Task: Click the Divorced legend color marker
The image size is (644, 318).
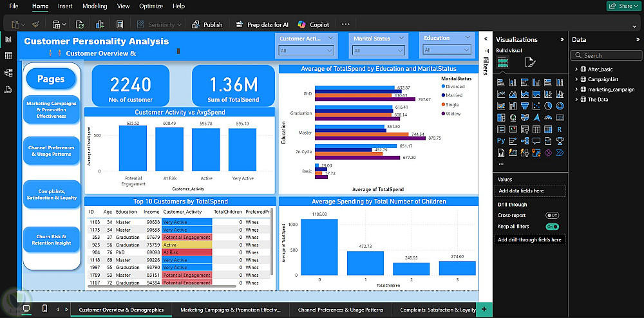Action: point(443,86)
